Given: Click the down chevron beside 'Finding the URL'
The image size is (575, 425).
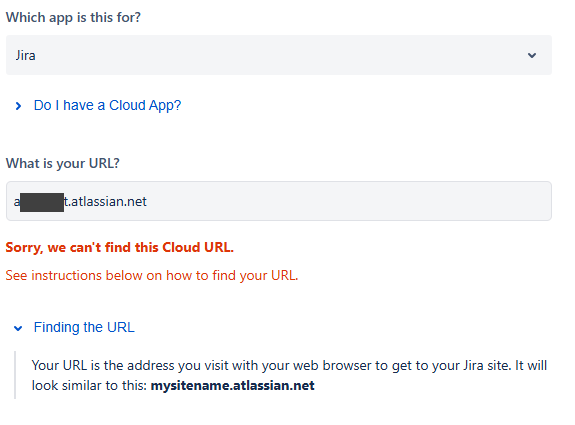Looking at the screenshot, I should [x=18, y=328].
